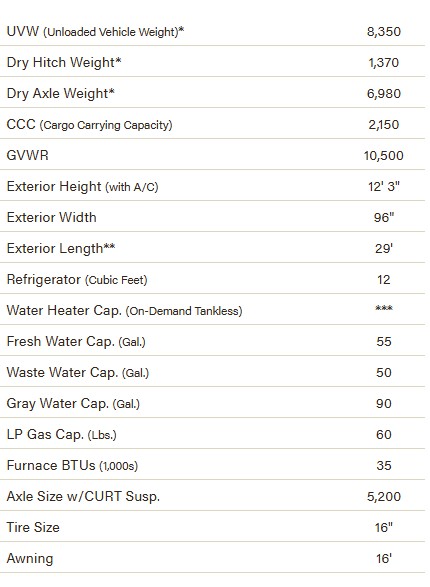The height and width of the screenshot is (587, 430).
Task: Click the Dry Hitch Weight row label
Action: [x=64, y=63]
